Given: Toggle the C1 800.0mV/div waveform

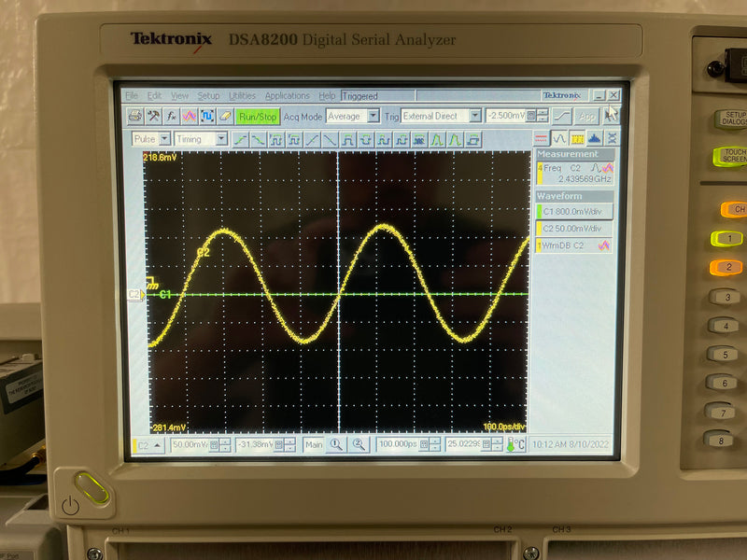Looking at the screenshot, I should pos(573,212).
